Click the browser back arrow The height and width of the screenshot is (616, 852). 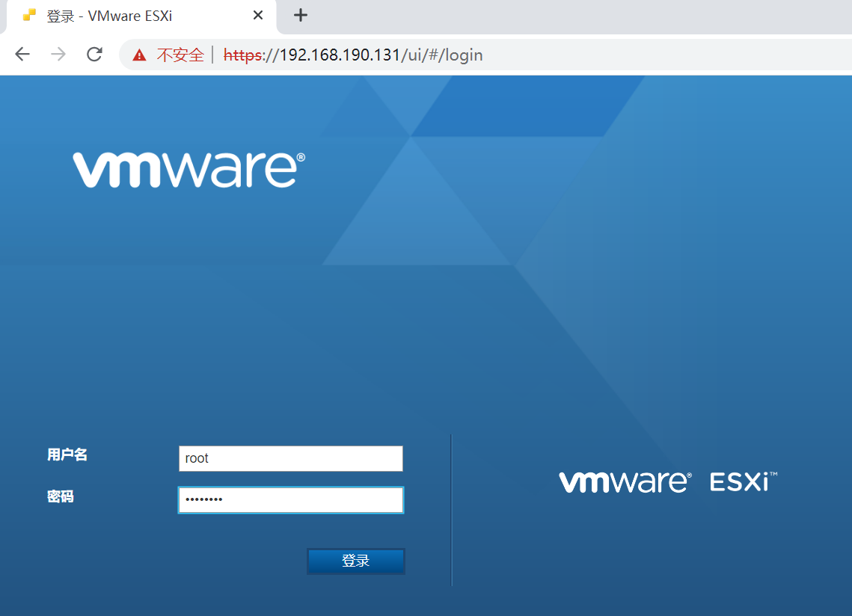click(22, 55)
